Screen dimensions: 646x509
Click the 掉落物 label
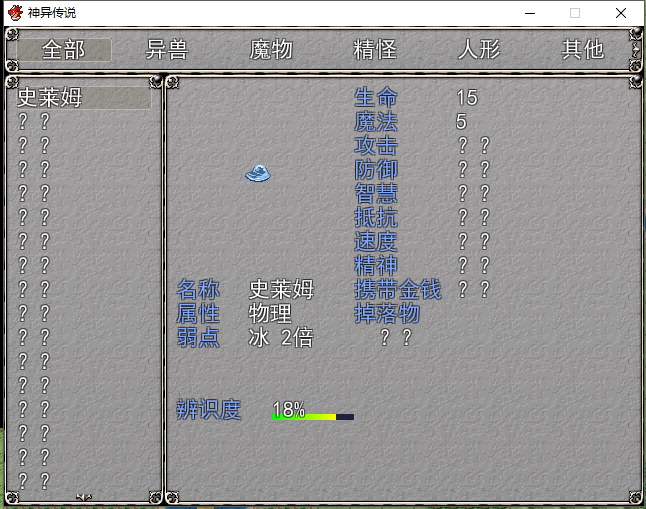pos(387,314)
